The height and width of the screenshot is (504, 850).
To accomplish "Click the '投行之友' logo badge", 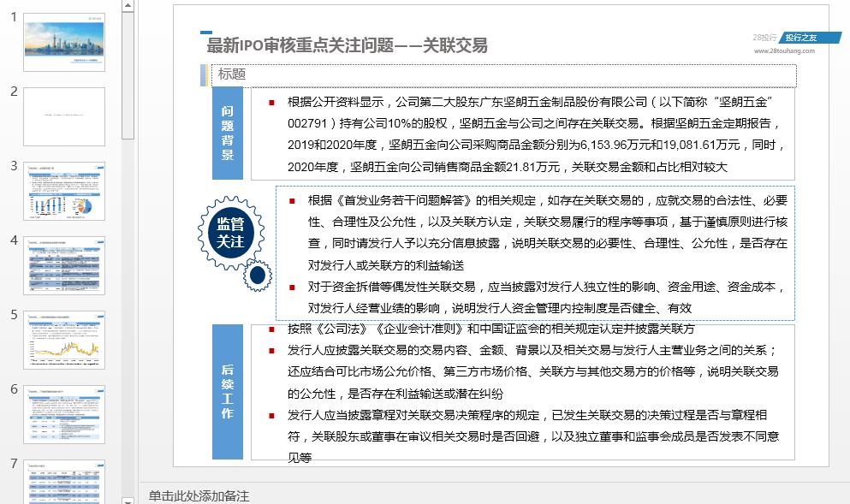I will [x=810, y=38].
